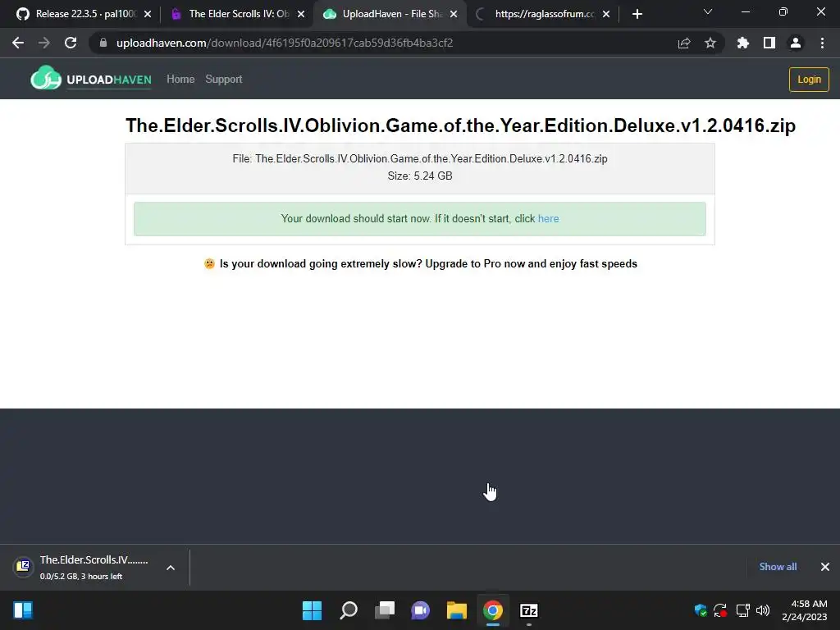Open File Explorer from the taskbar
Image resolution: width=840 pixels, height=630 pixels.
pos(456,610)
